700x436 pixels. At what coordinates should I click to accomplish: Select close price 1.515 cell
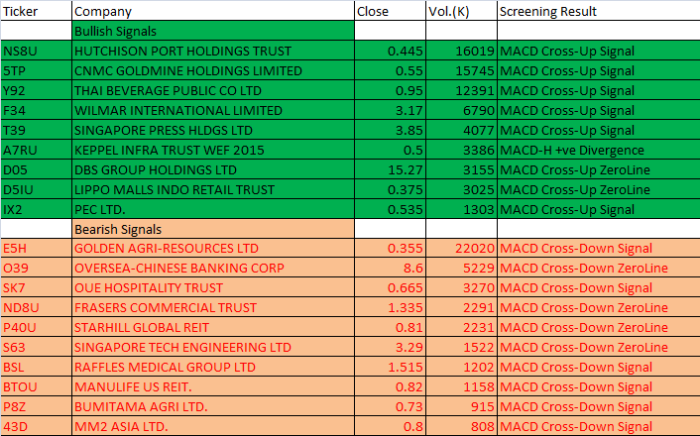coord(390,367)
